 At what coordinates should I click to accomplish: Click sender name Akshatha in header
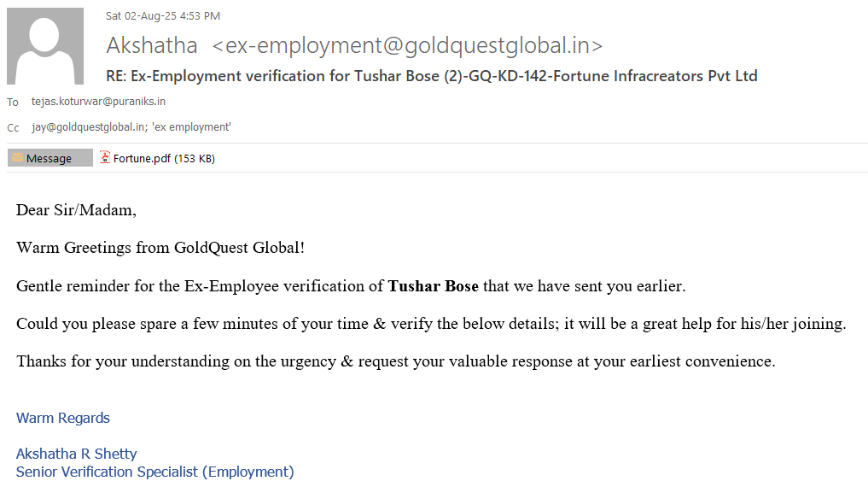152,45
